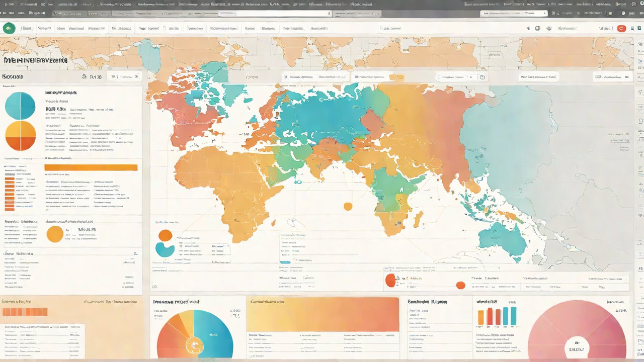Screen dimensions: 644x362
Task: Click the orange pie chart in left panel
Action: click(x=20, y=136)
